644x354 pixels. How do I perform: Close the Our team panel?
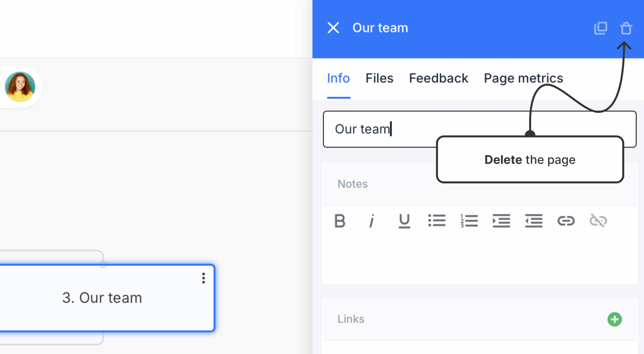[x=333, y=28]
